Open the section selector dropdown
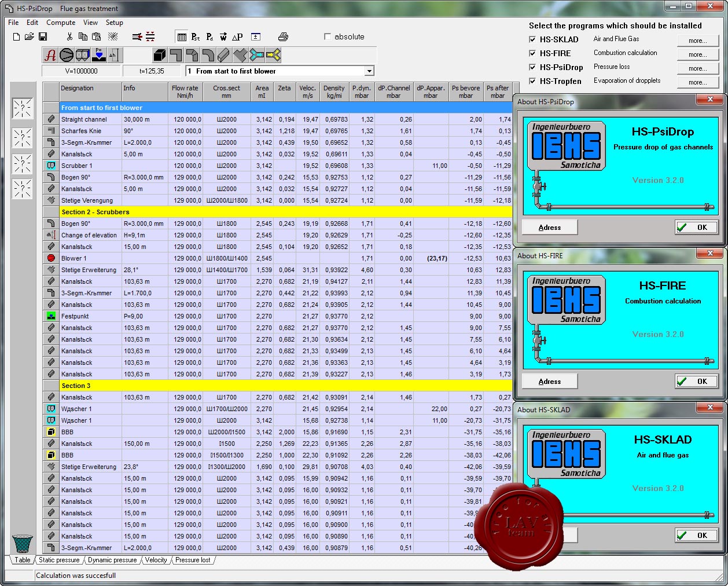The image size is (728, 586). [x=369, y=71]
